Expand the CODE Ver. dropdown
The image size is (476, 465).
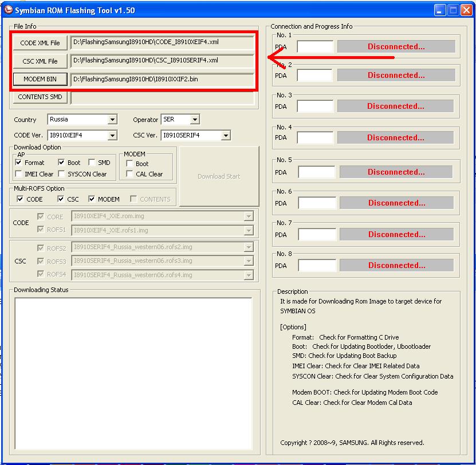point(112,136)
